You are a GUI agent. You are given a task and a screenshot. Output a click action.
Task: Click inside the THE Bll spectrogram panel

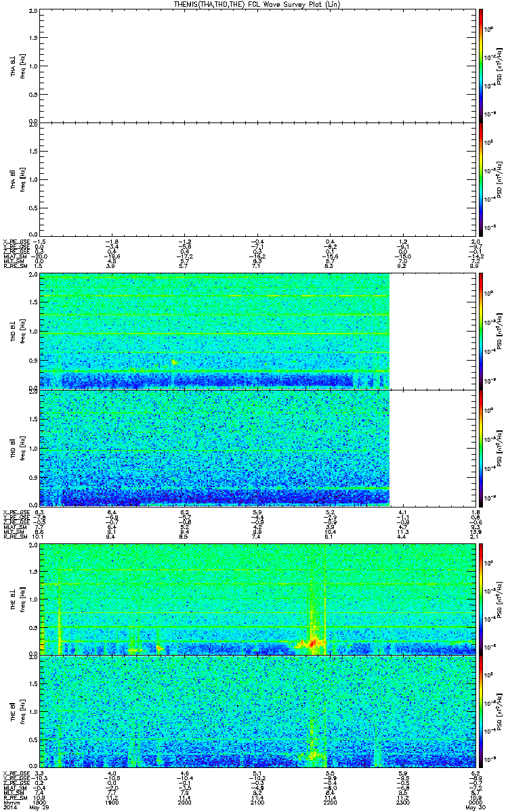coord(257,711)
